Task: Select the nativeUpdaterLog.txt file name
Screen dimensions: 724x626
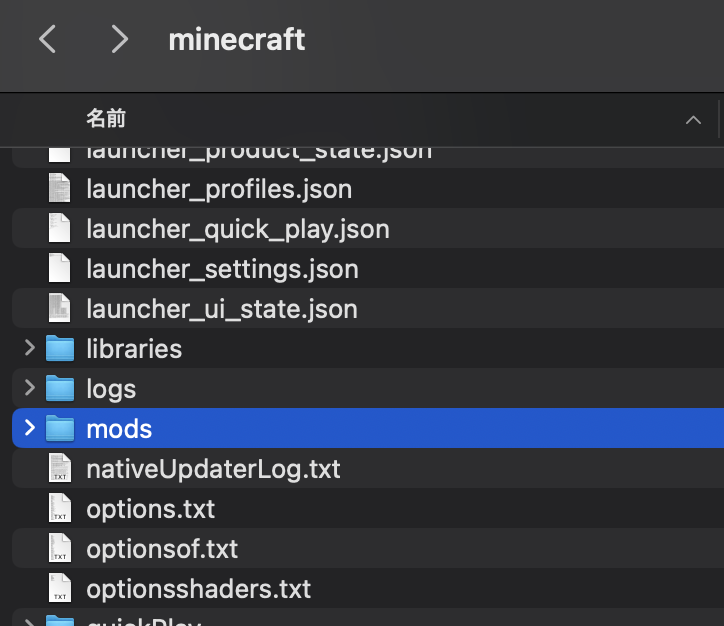Action: tap(213, 469)
